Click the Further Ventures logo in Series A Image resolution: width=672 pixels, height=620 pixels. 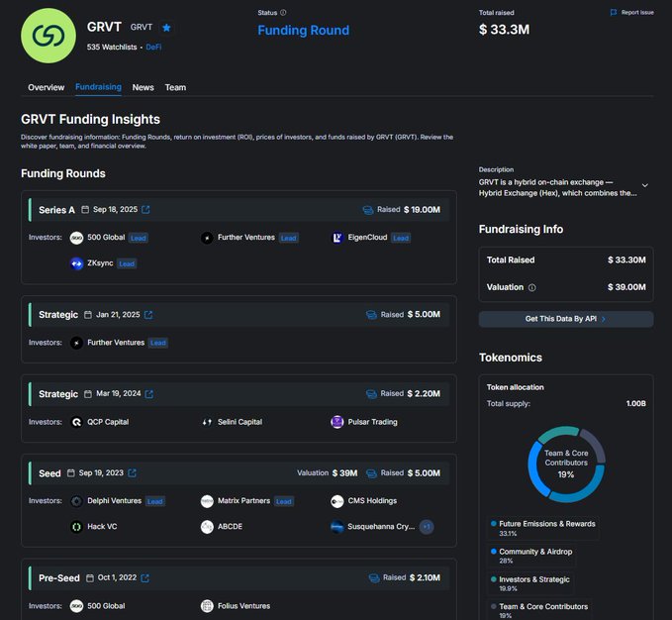[207, 238]
